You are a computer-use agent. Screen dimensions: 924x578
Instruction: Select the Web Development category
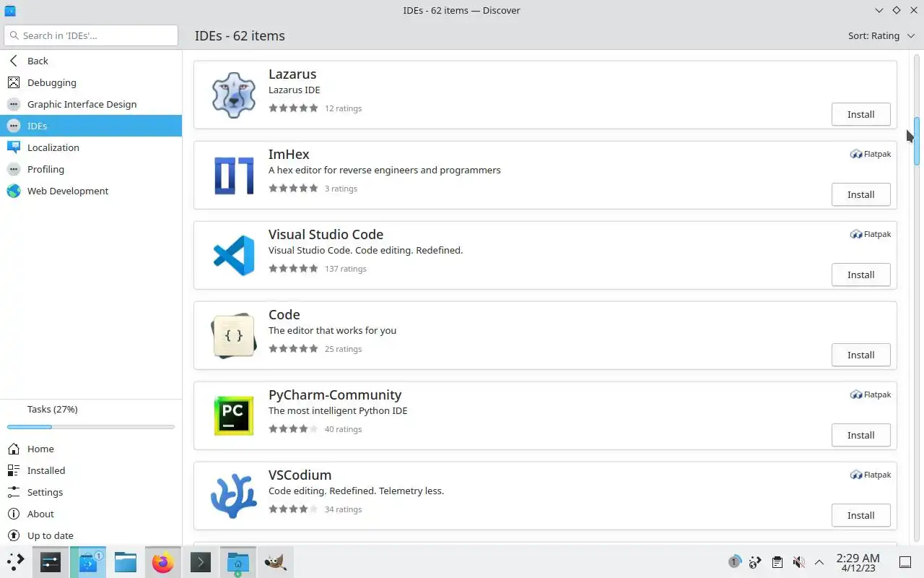pyautogui.click(x=91, y=191)
